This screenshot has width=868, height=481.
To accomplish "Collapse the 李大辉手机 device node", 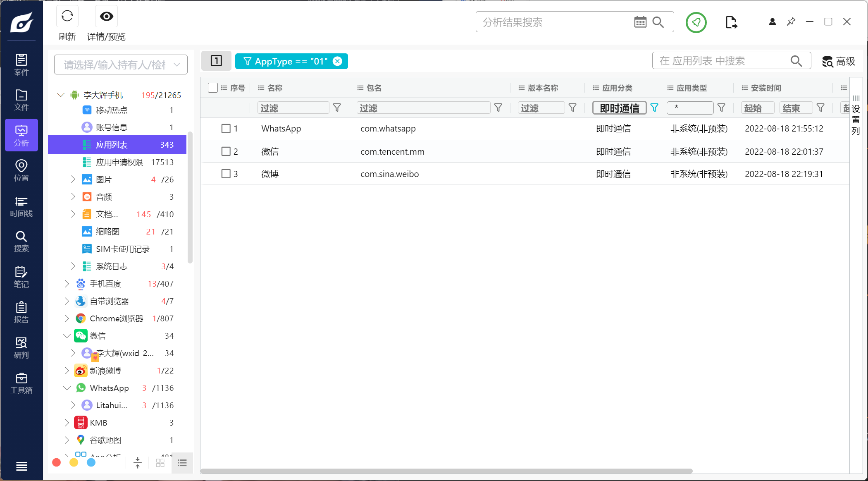I will [x=61, y=95].
